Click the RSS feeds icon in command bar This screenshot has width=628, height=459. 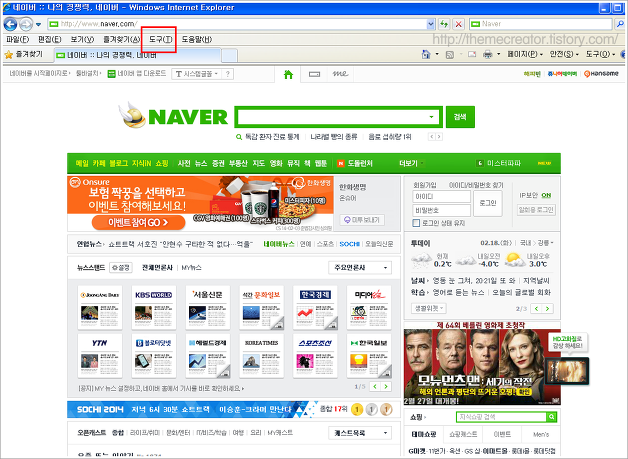point(450,54)
